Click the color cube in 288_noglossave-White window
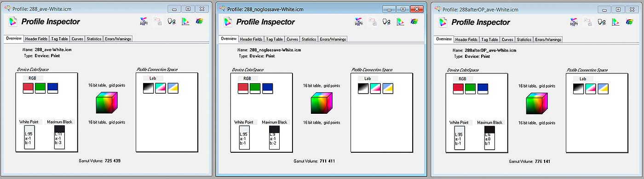This screenshot has height=179, width=644. coord(322,103)
